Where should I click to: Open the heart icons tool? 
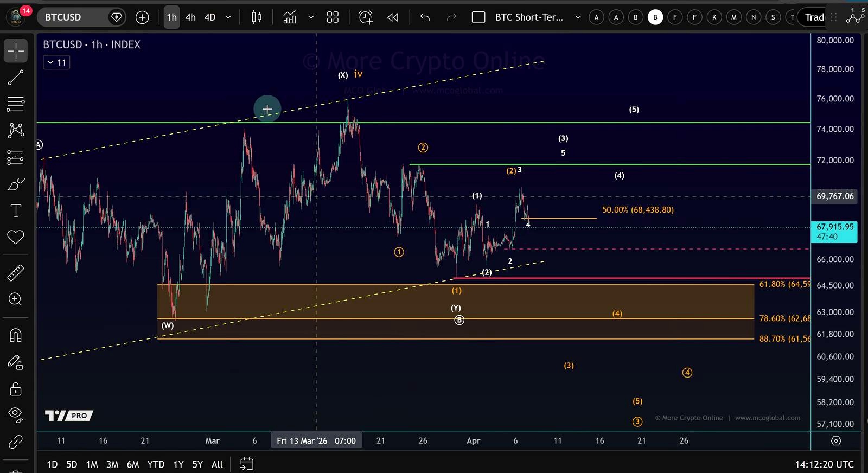pyautogui.click(x=16, y=237)
